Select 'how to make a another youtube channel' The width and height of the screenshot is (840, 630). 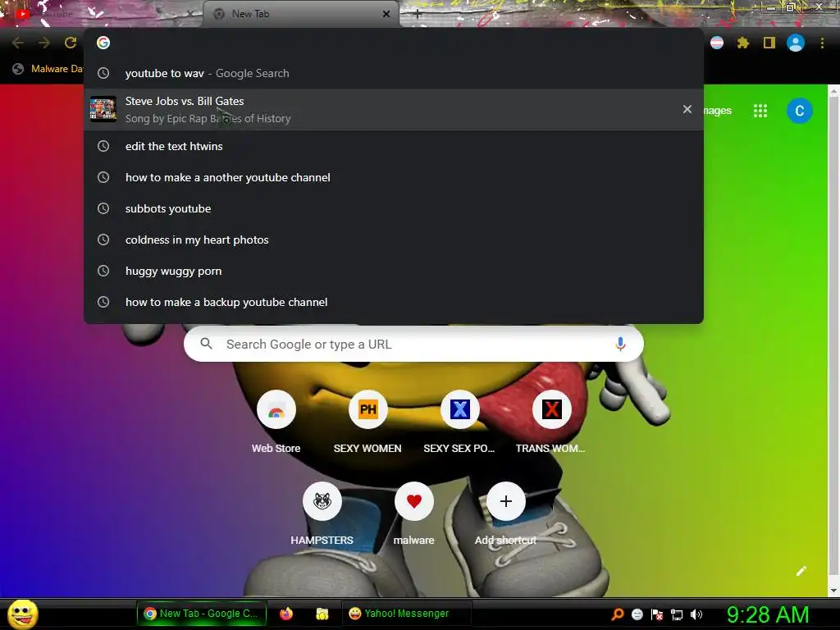[x=394, y=177]
